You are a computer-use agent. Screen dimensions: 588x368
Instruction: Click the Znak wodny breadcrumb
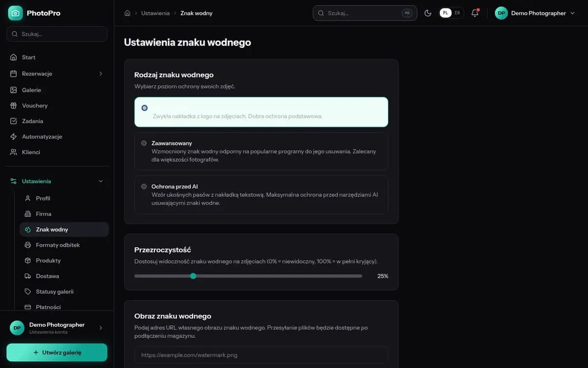click(196, 13)
